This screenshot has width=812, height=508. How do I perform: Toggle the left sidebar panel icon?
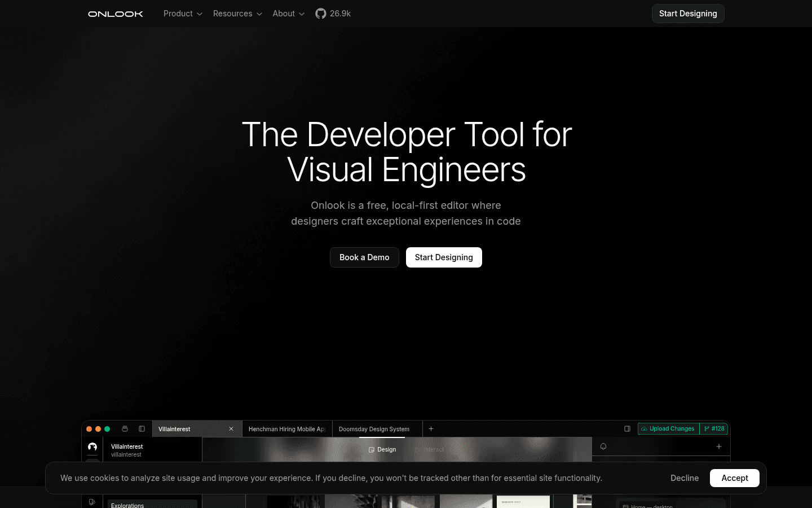142,429
